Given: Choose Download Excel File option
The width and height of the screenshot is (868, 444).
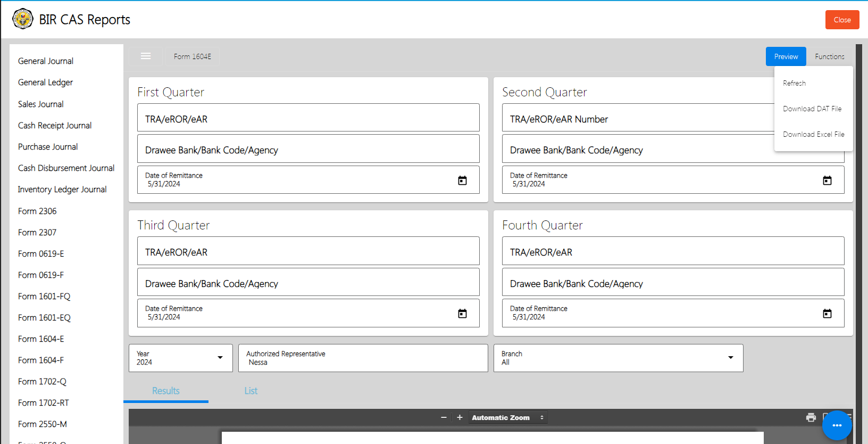Looking at the screenshot, I should [813, 134].
